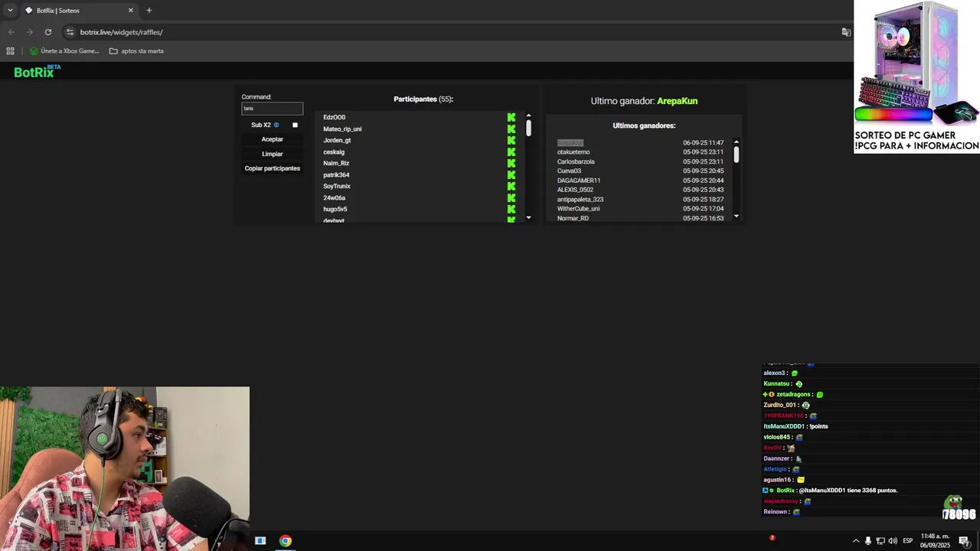
Task: Click the red 2 notification badge on the taskbar
Action: (772, 537)
